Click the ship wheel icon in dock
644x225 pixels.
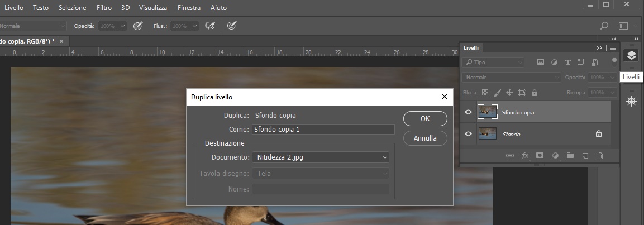631,102
